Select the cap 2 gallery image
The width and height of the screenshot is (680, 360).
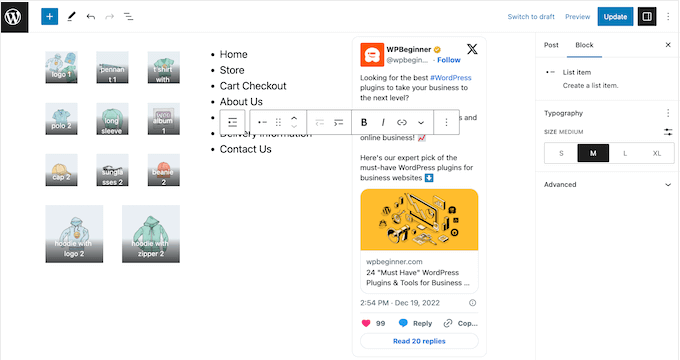(x=61, y=170)
